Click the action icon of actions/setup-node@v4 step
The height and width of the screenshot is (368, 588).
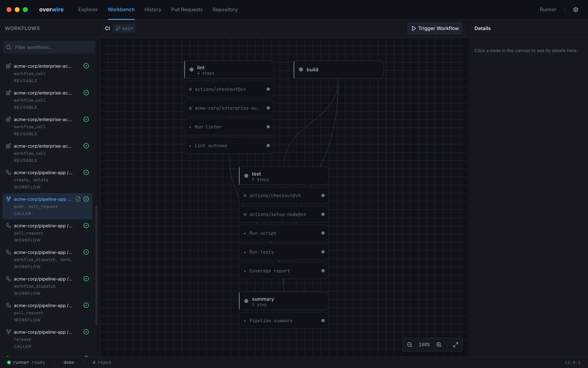pyautogui.click(x=245, y=214)
